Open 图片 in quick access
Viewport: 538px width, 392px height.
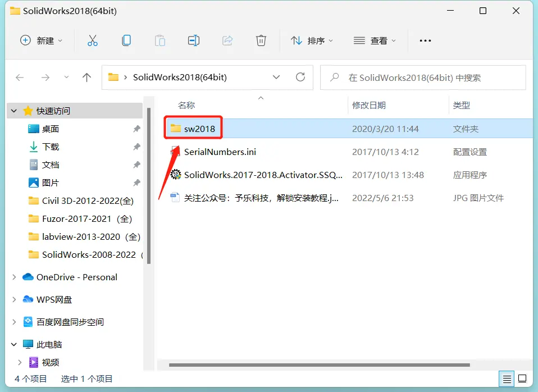[51, 183]
